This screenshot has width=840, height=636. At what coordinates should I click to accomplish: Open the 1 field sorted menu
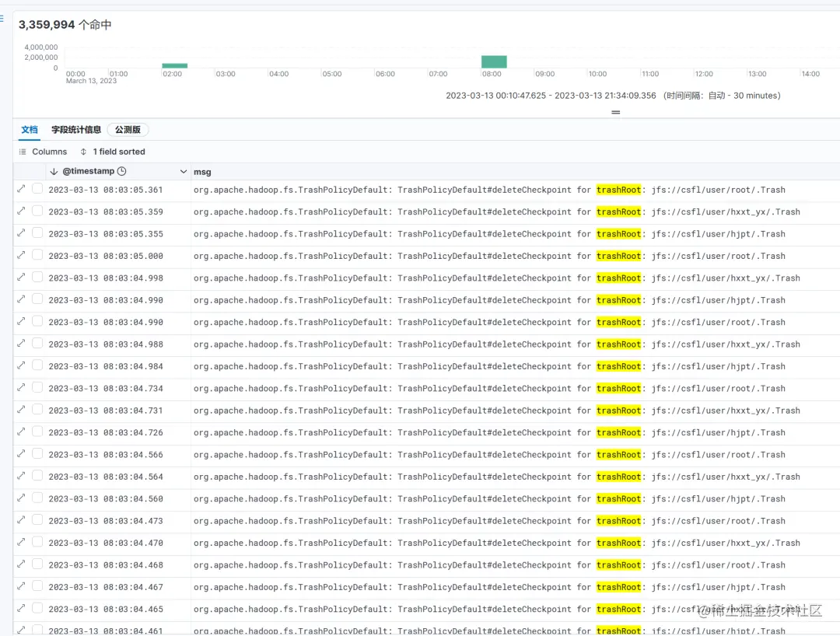coord(113,152)
